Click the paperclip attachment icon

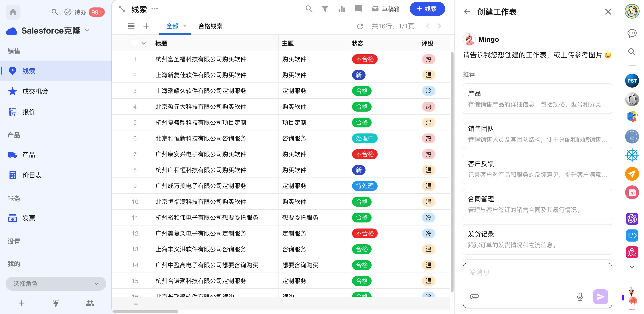[x=474, y=297]
